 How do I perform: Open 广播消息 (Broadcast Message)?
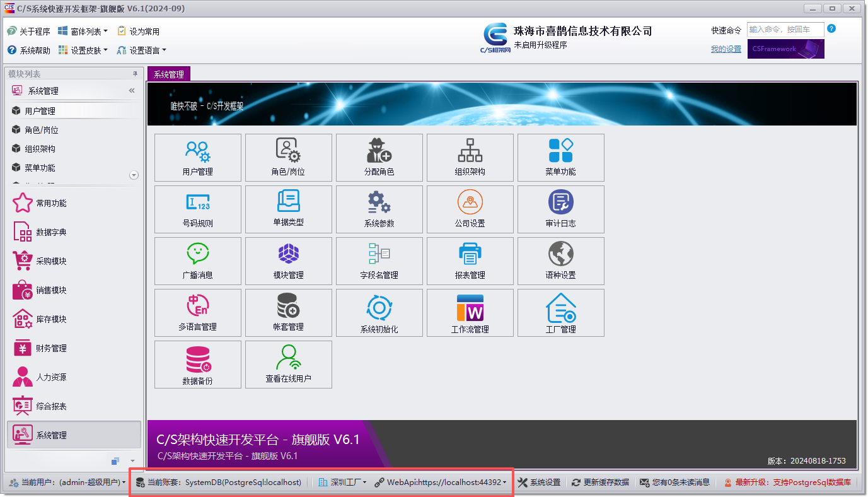(x=197, y=260)
